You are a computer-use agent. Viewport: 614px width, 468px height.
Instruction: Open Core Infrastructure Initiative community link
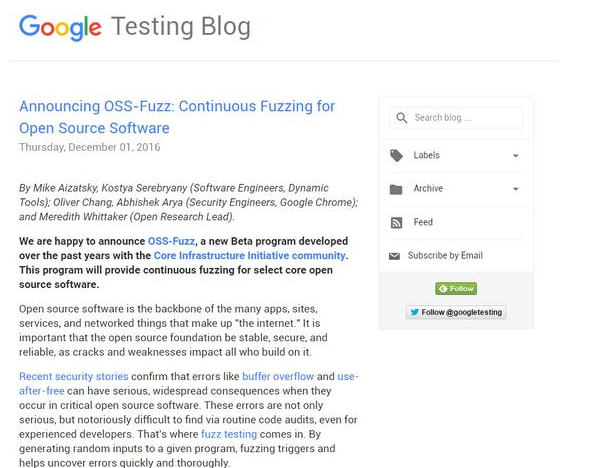coord(249,255)
